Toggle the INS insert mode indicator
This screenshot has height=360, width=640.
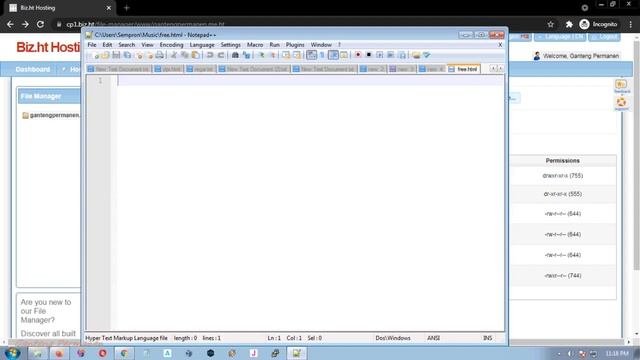(x=487, y=338)
